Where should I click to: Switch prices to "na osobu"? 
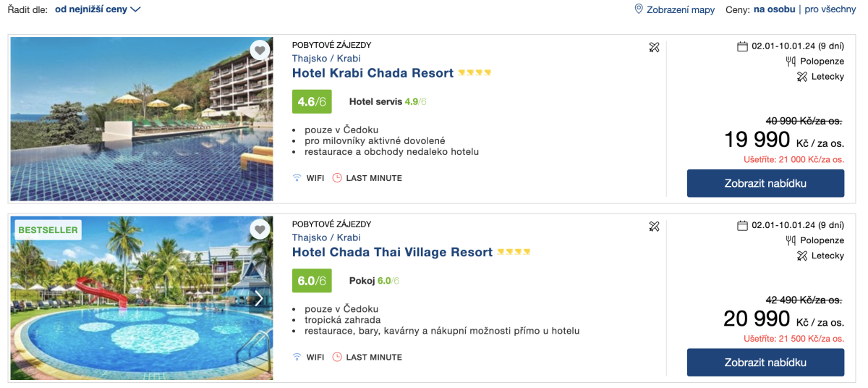(774, 9)
